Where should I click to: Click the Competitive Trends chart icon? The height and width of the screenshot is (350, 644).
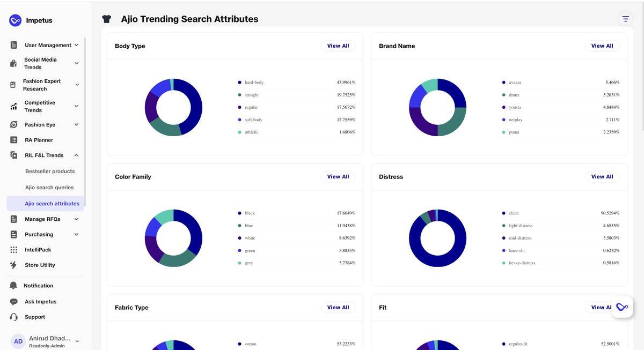pyautogui.click(x=14, y=106)
